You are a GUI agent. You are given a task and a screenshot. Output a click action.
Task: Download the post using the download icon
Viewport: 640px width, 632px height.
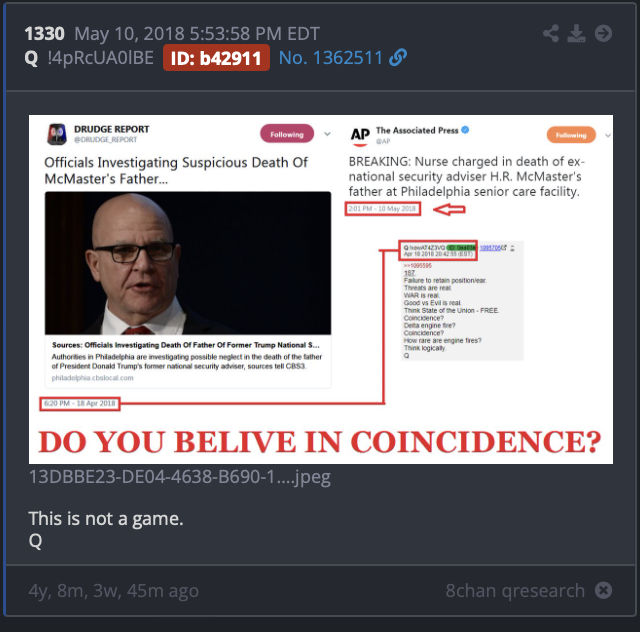(576, 33)
